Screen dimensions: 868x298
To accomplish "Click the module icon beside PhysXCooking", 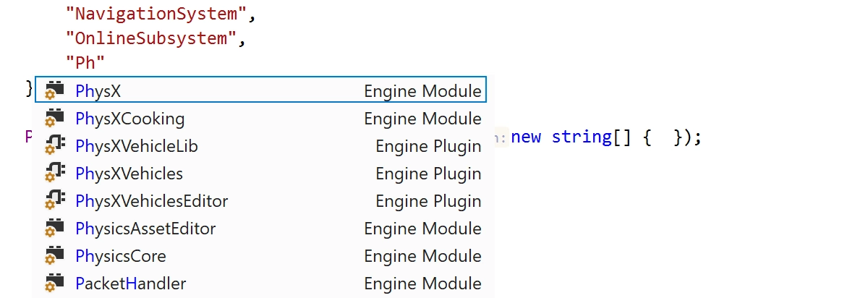I will [55, 118].
